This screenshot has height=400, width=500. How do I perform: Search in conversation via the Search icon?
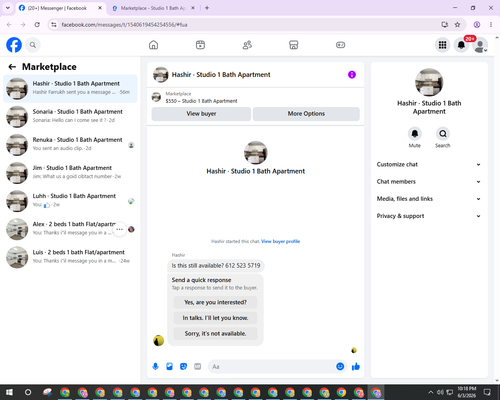[x=443, y=134]
